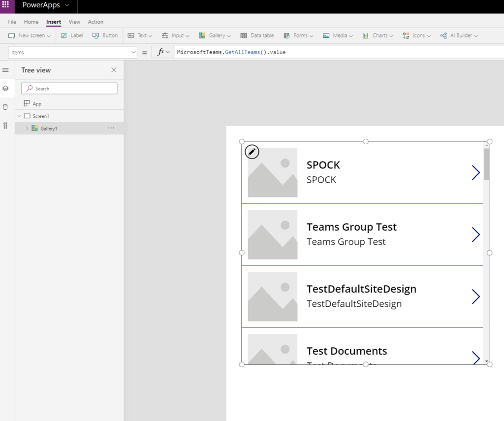Click the arrow on Teams Group Test row
The width and height of the screenshot is (504, 421).
(476, 234)
